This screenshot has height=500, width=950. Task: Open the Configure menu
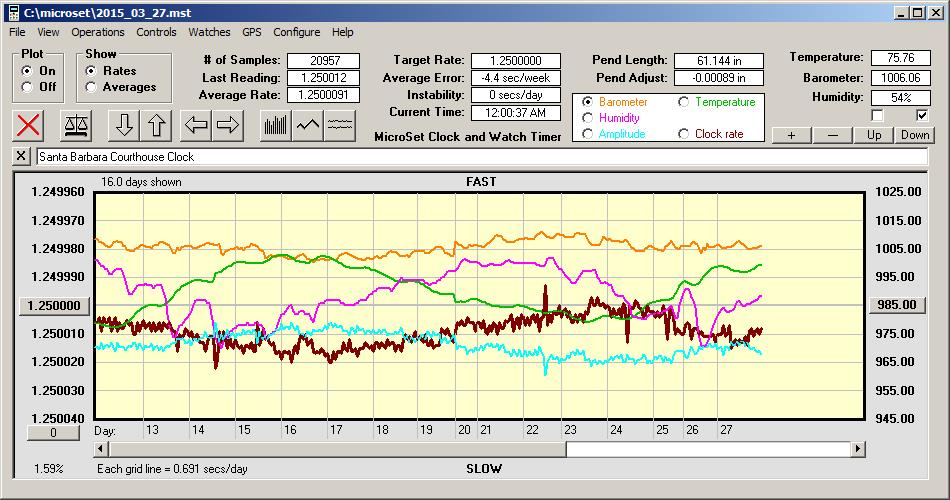(x=297, y=32)
